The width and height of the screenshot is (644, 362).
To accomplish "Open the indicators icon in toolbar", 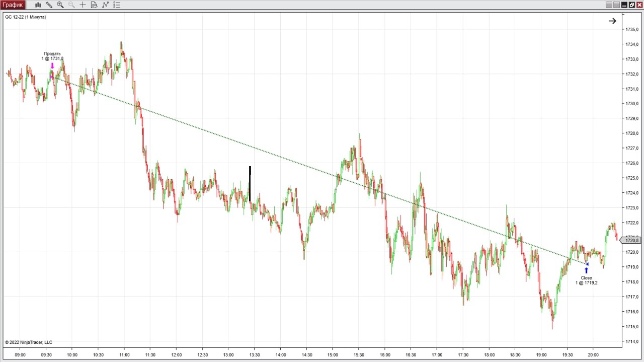I will (x=105, y=5).
